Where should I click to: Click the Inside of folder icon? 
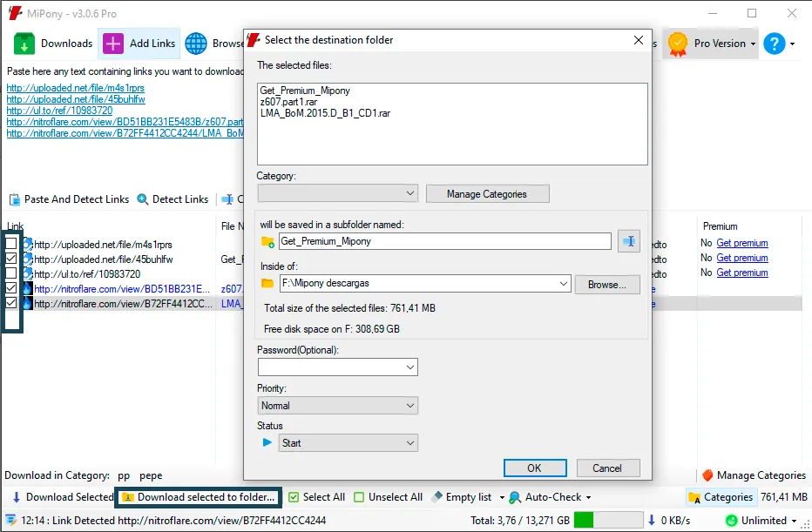267,283
